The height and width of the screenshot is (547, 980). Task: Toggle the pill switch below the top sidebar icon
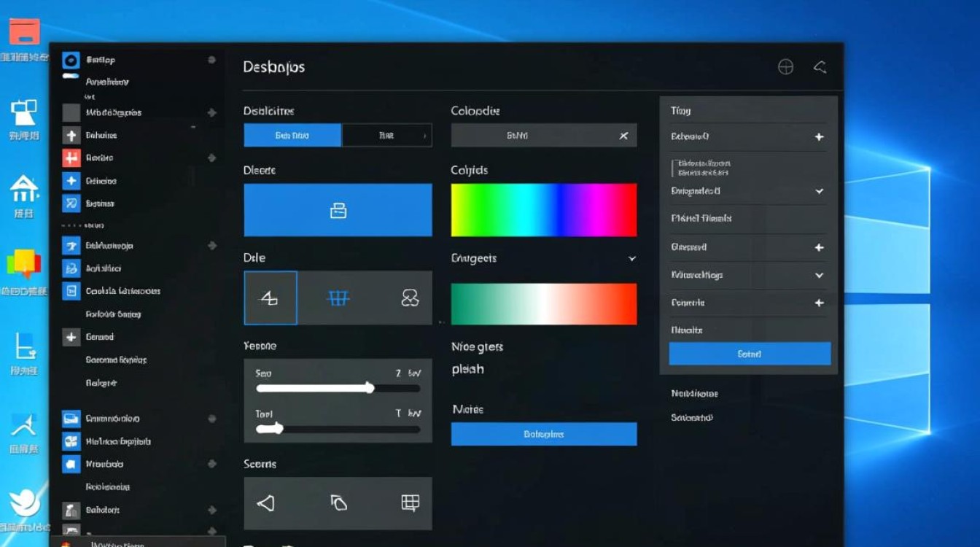(71, 75)
